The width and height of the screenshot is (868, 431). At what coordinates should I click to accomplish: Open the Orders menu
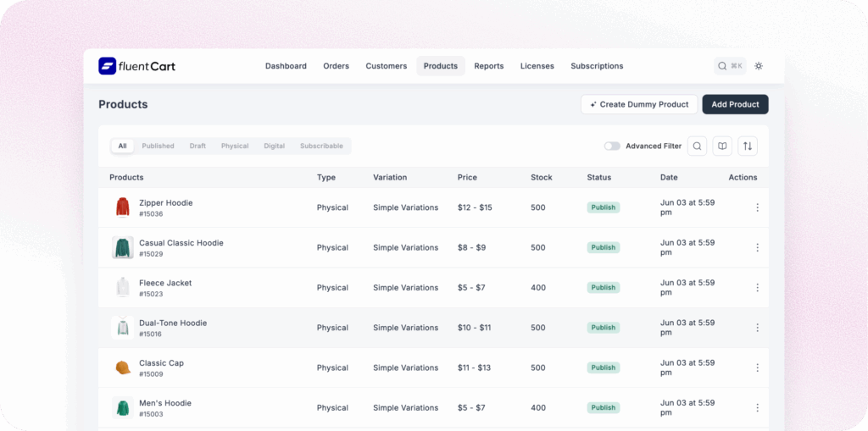[336, 66]
